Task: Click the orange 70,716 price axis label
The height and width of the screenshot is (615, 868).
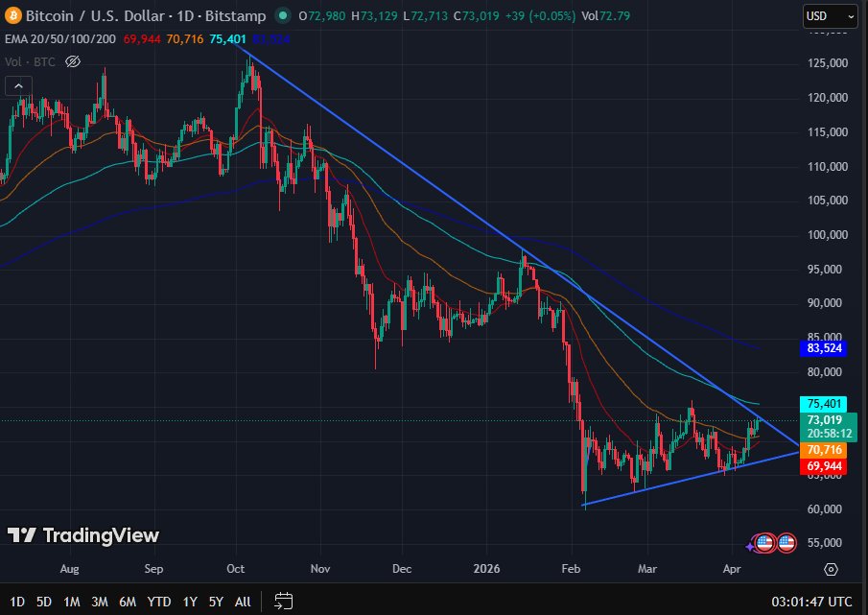Action: tap(824, 449)
